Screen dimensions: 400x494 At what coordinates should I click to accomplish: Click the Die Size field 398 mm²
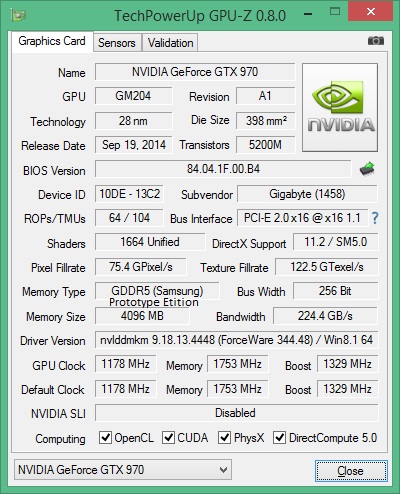click(266, 121)
